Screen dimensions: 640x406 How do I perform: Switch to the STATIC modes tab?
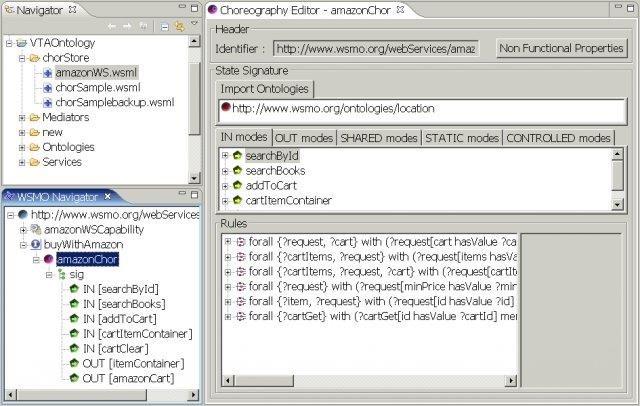click(x=462, y=138)
